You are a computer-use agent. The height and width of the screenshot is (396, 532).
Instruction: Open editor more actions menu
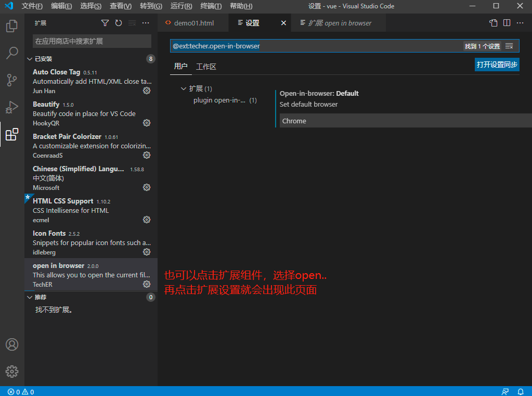click(520, 23)
